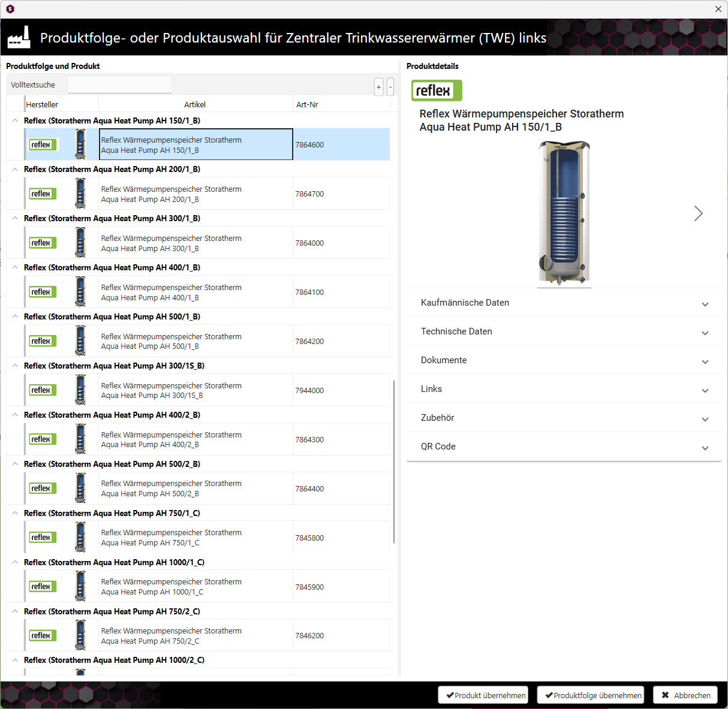Image resolution: width=728 pixels, height=709 pixels.
Task: Show next product image with right arrow
Action: pos(698,213)
